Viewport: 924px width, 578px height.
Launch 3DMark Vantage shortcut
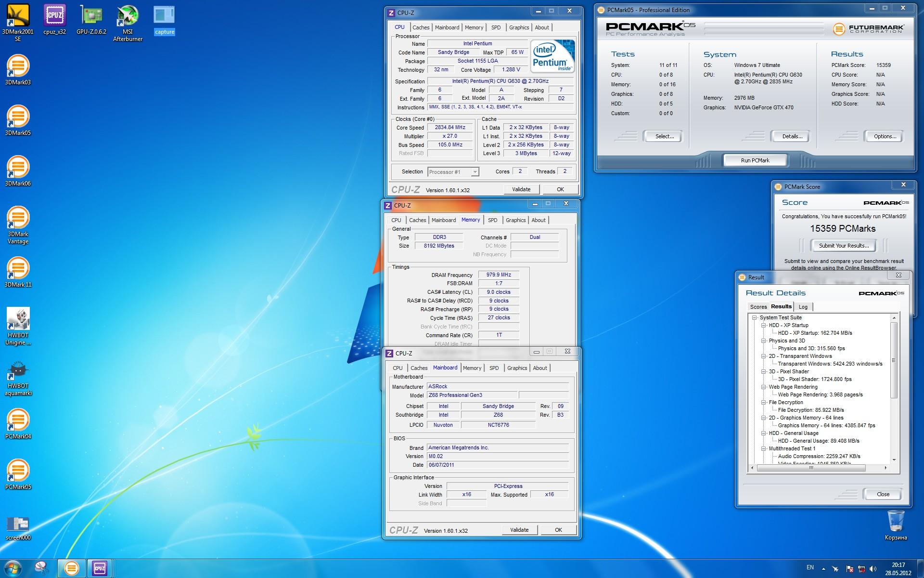tap(18, 225)
